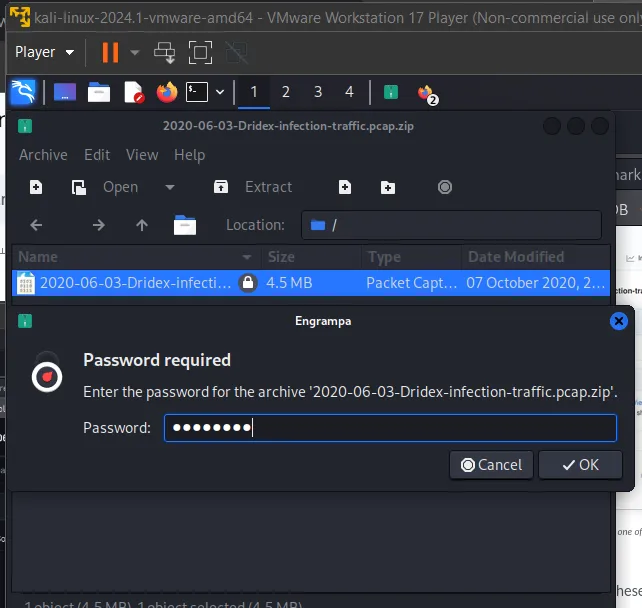The image size is (642, 608).
Task: Launch Firefox from the Kali panel
Action: (x=167, y=92)
